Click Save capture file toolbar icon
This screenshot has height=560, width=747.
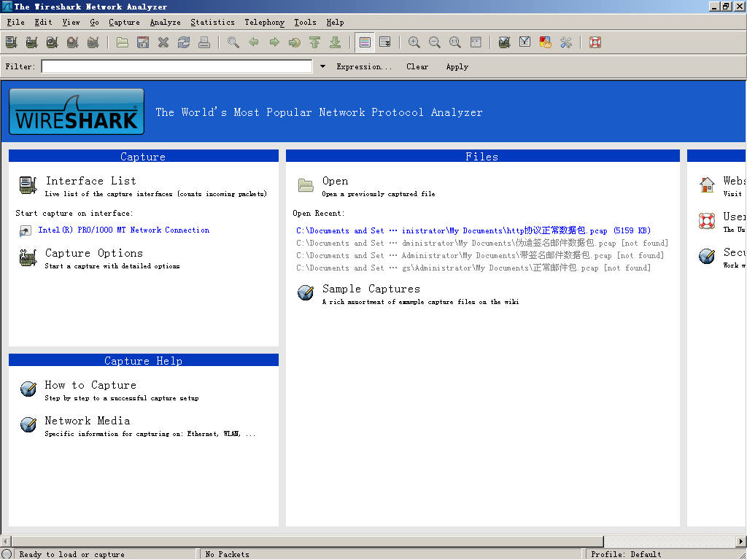pos(143,42)
